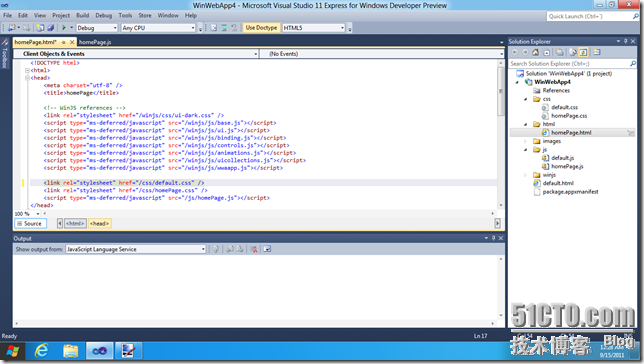Image resolution: width=644 pixels, height=364 pixels.
Task: Click Find Message in Code output icon
Action: [x=216, y=249]
